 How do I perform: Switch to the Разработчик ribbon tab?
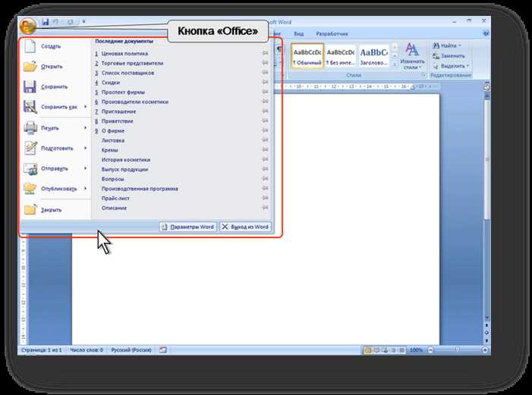click(x=332, y=33)
